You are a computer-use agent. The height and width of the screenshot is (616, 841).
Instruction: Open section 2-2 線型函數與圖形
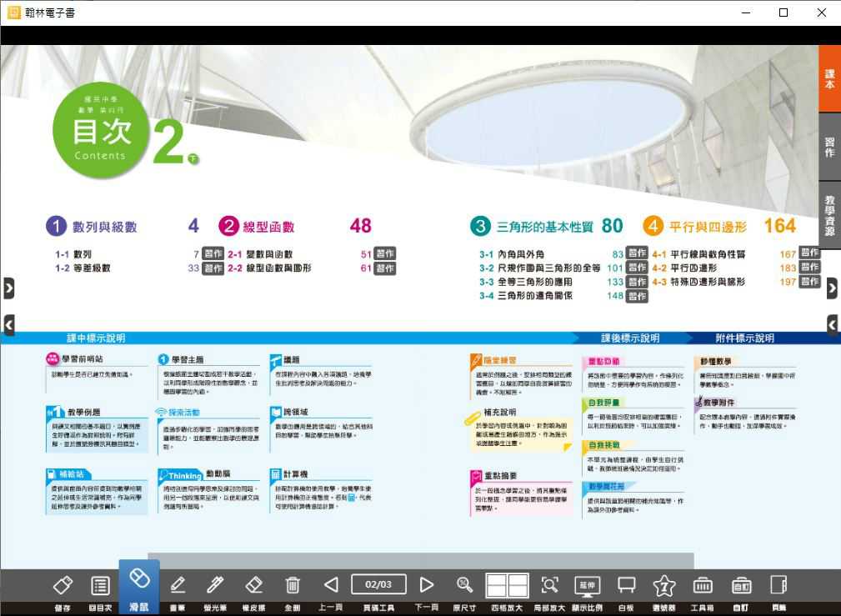tap(269, 268)
